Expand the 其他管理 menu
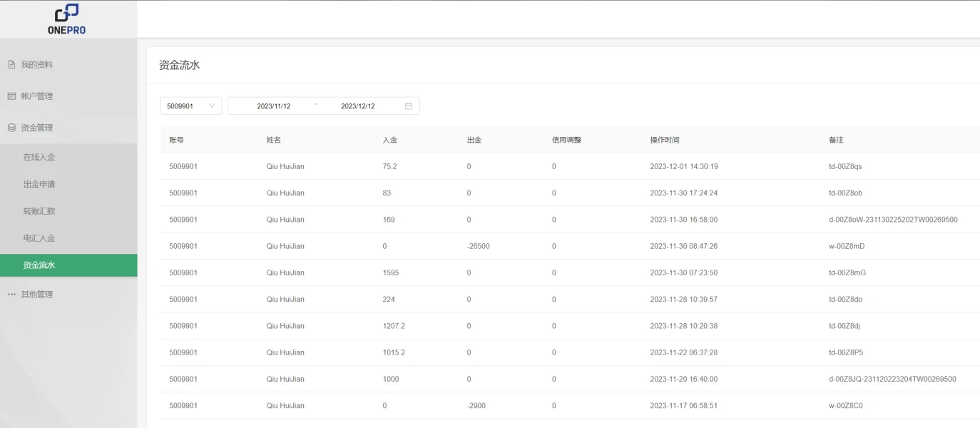This screenshot has height=428, width=980. tap(68, 295)
